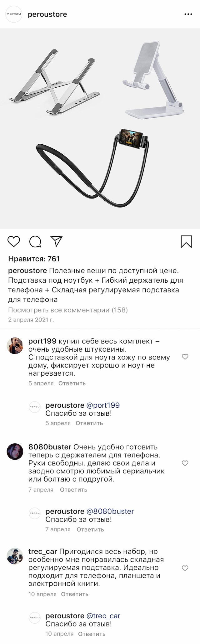
Task: Open the three-dot post options menu
Action: [x=188, y=14]
